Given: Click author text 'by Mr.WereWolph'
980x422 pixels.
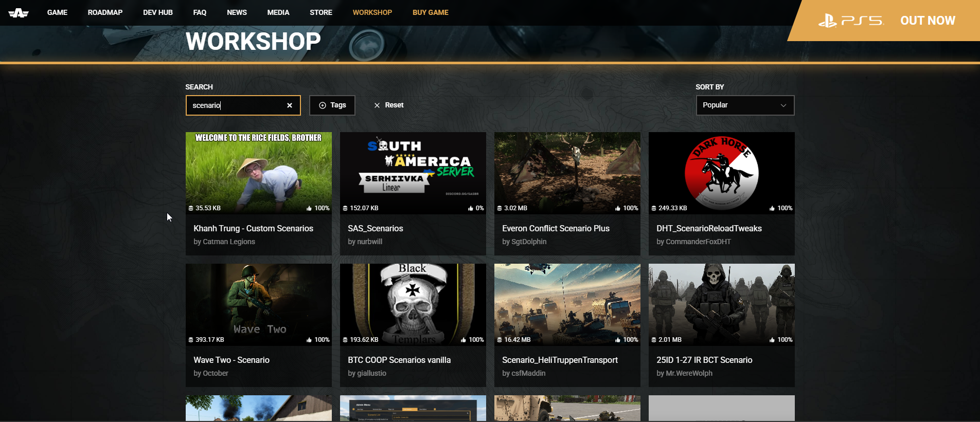Looking at the screenshot, I should 684,374.
